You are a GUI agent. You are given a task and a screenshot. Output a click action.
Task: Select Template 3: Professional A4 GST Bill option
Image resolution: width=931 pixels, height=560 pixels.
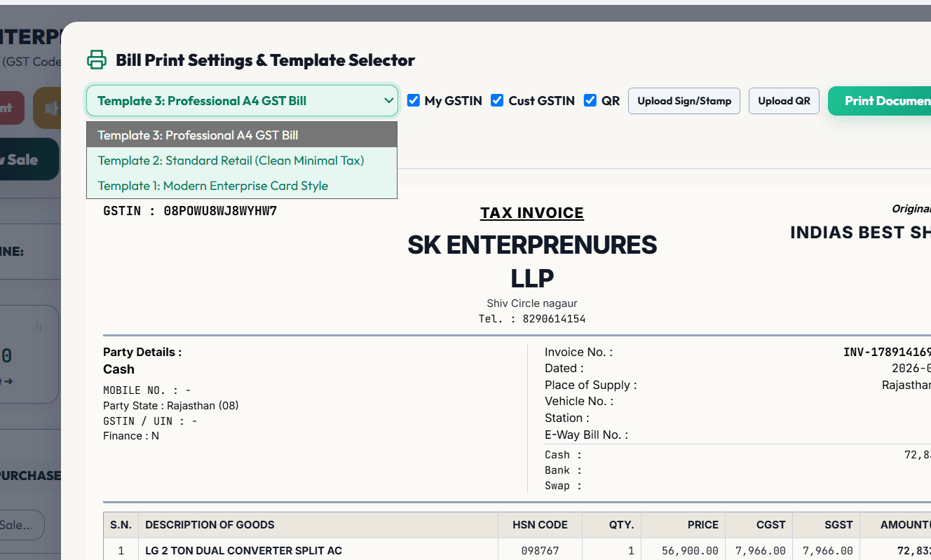tap(242, 135)
